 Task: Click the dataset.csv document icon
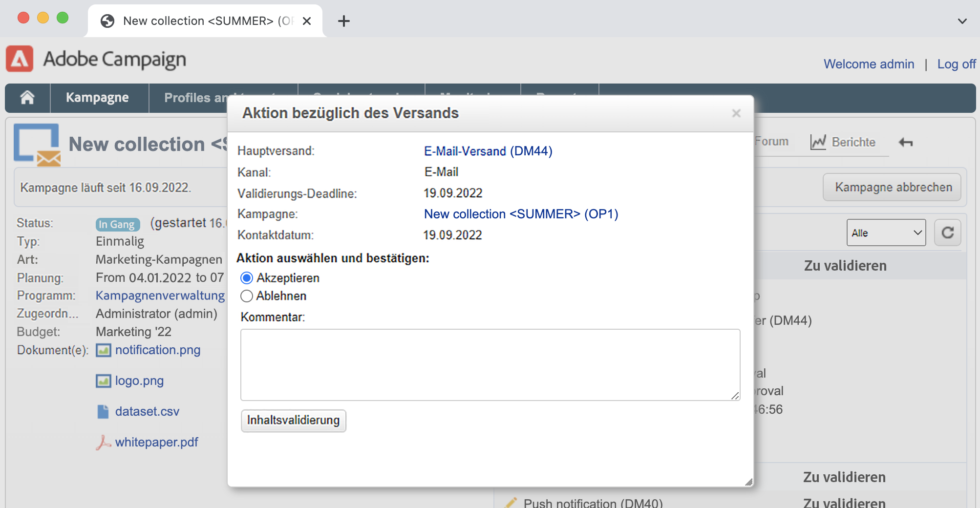pyautogui.click(x=103, y=412)
